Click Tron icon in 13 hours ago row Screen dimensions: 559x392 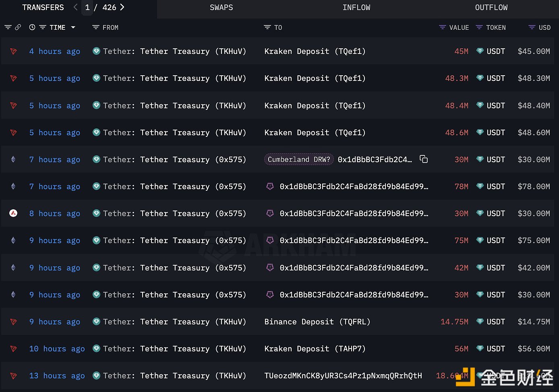tap(13, 375)
